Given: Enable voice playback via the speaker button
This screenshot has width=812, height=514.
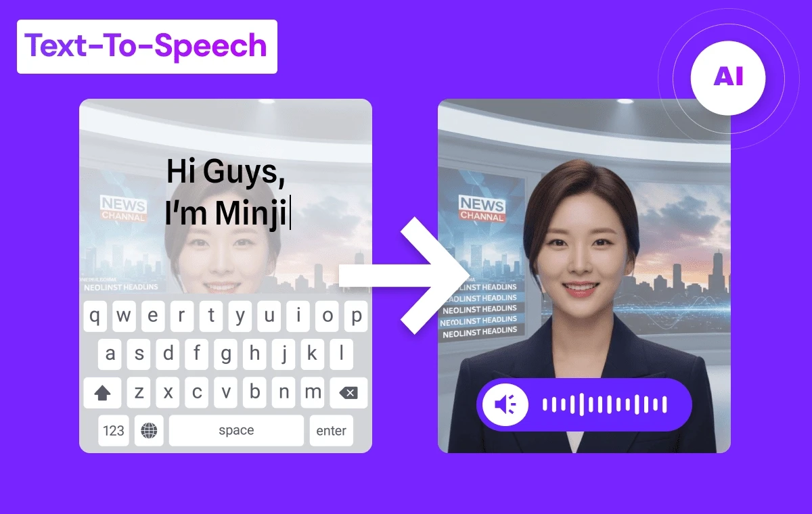Looking at the screenshot, I should coord(506,404).
